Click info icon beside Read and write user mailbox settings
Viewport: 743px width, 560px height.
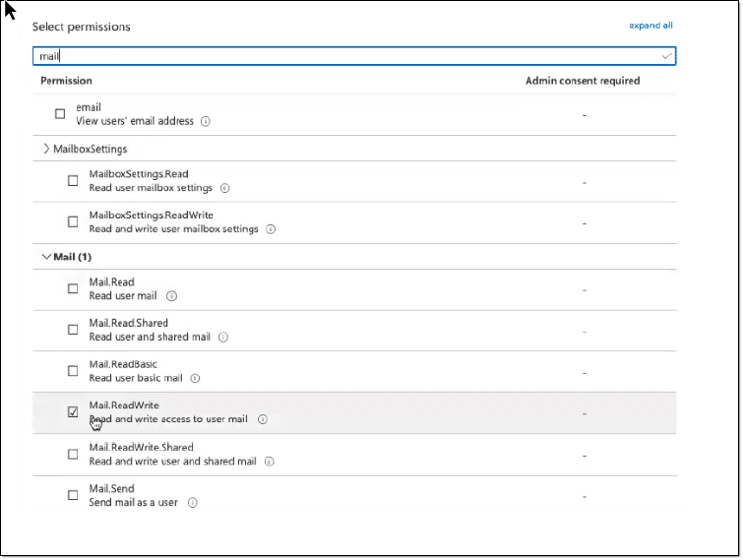pos(271,229)
